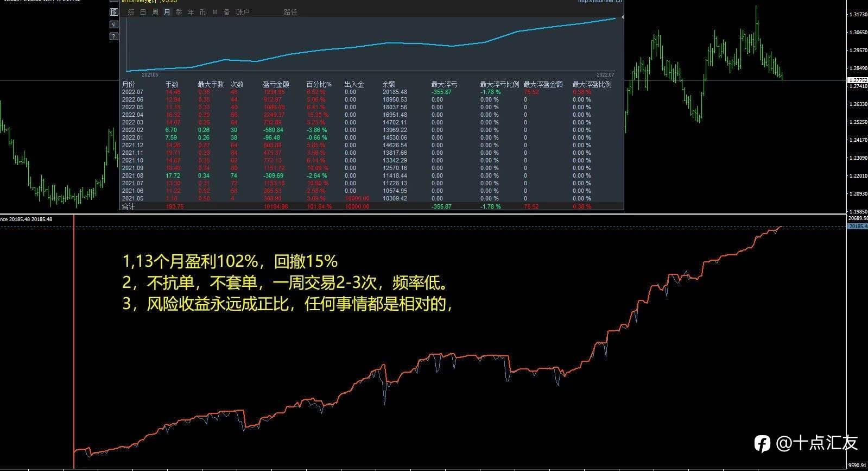Select the 月 monthly tab

[167, 12]
